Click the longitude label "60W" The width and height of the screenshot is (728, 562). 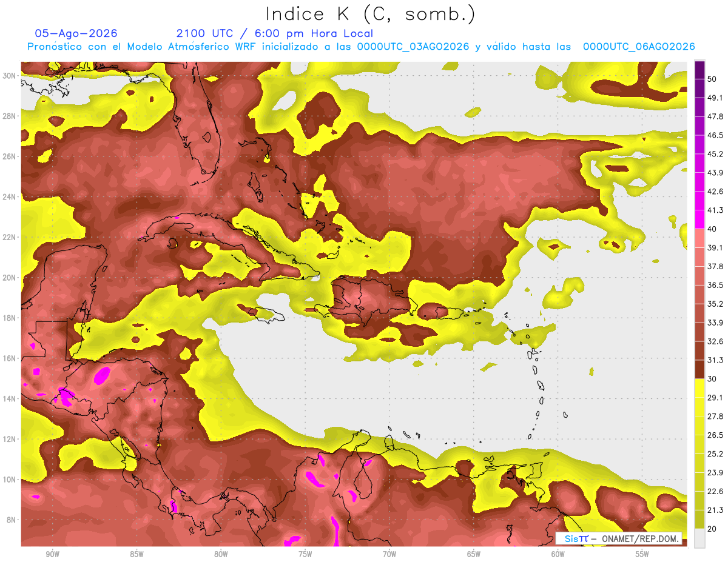558,554
